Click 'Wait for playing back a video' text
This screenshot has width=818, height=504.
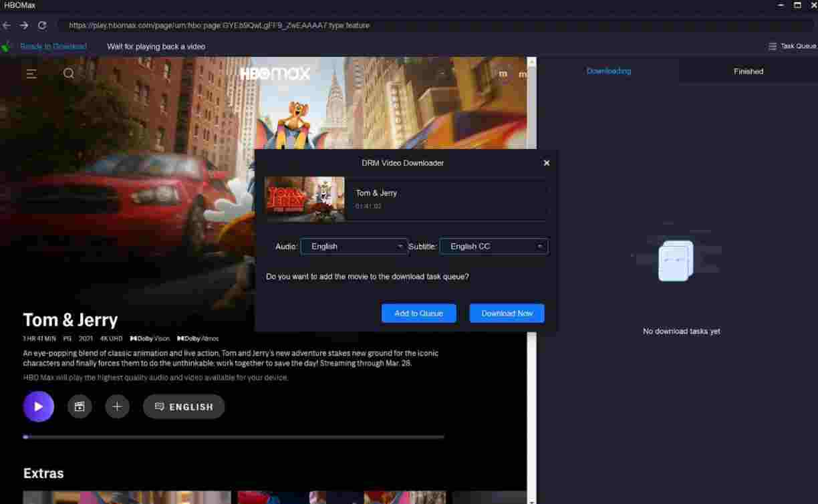[156, 47]
